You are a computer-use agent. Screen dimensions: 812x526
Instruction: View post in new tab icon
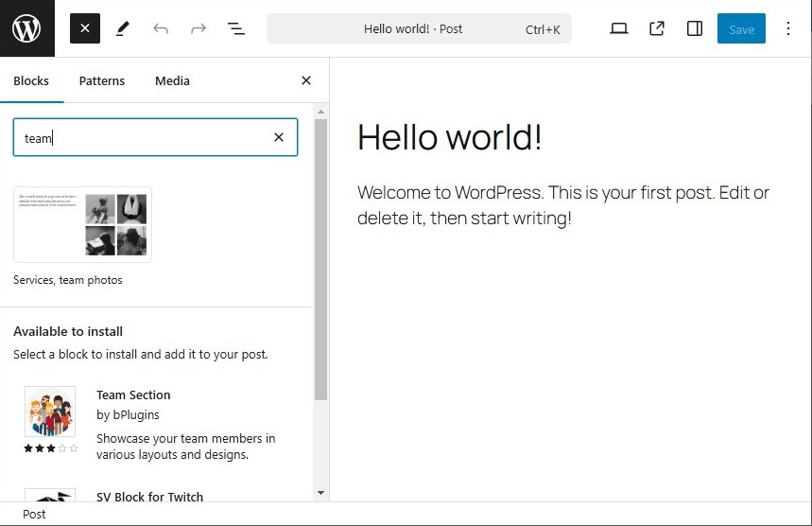pos(657,28)
